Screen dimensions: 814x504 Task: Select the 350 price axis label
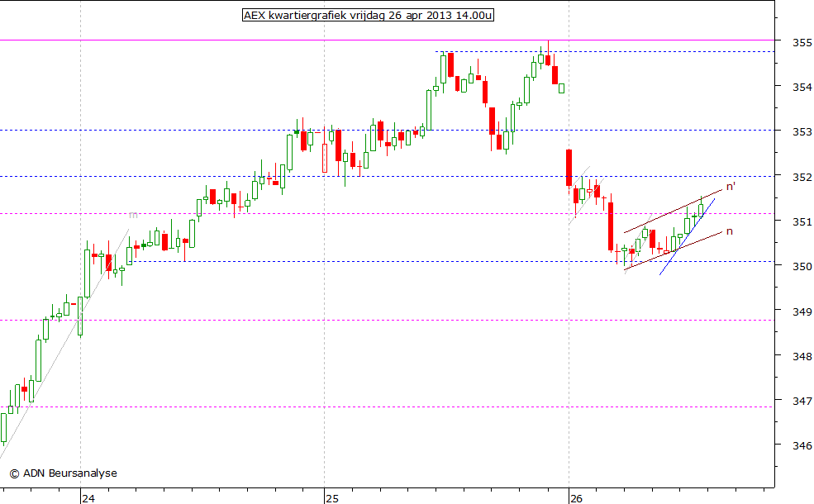(x=802, y=267)
